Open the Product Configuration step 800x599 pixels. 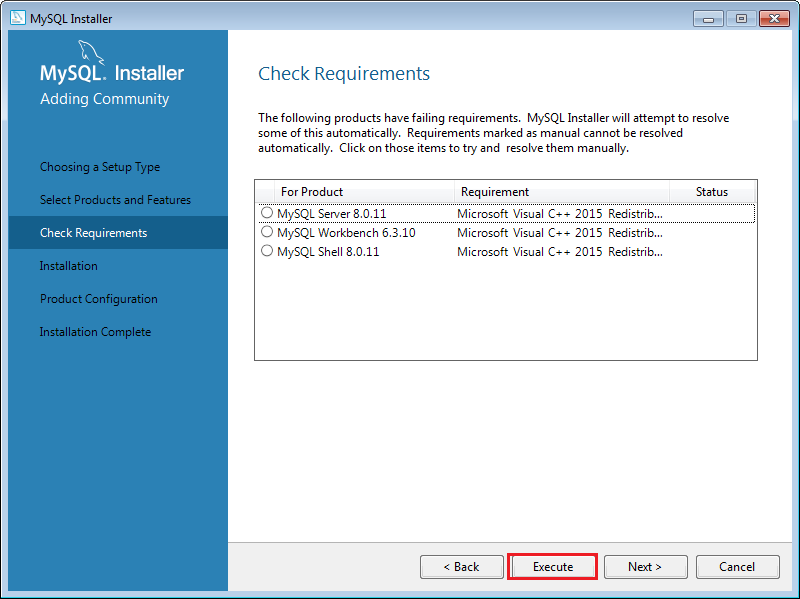99,299
